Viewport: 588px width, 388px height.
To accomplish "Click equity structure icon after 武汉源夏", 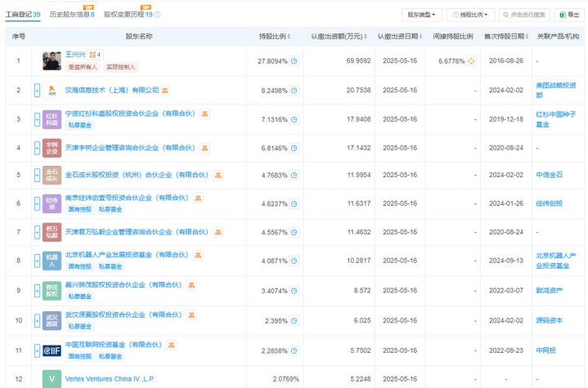I will tap(191, 315).
